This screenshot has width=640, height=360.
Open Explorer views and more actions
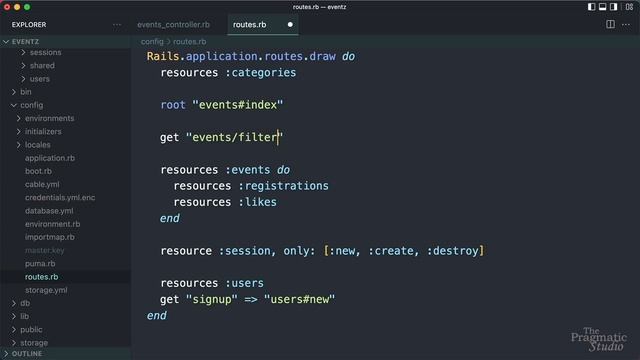pyautogui.click(x=117, y=24)
